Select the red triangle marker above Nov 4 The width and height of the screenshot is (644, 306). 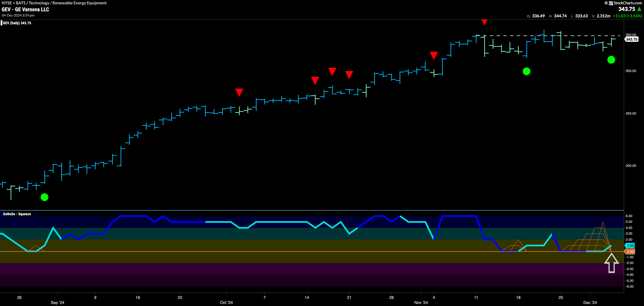click(434, 55)
